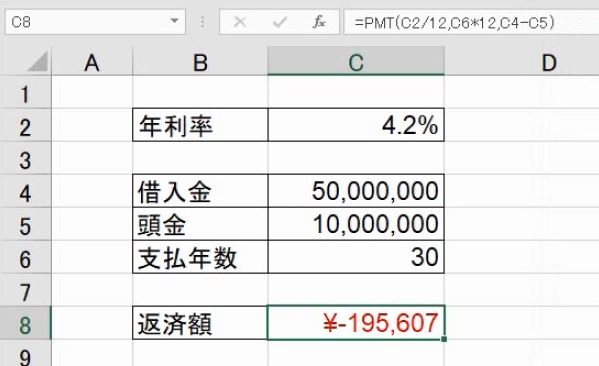
Task: Click the cell labeled 頭金
Action: pos(201,224)
